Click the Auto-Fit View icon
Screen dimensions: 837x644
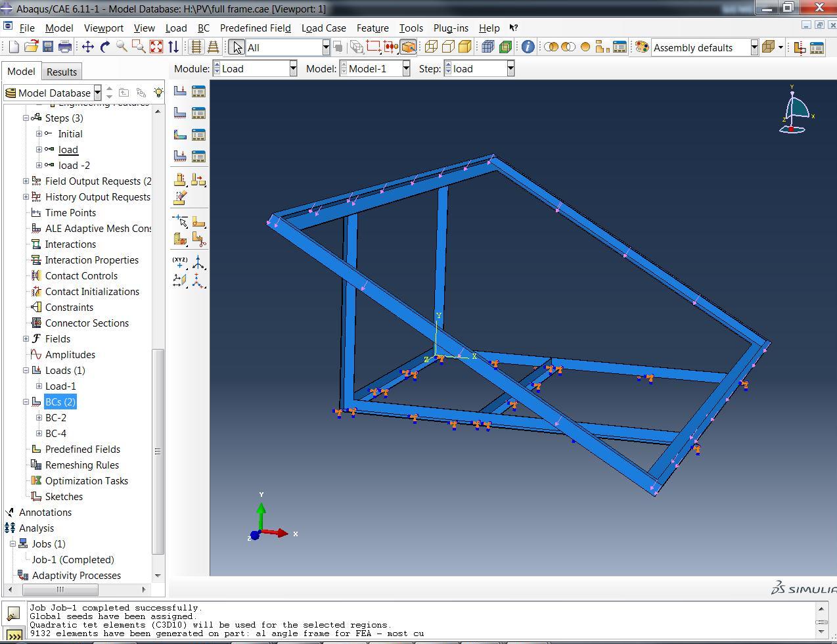click(156, 47)
